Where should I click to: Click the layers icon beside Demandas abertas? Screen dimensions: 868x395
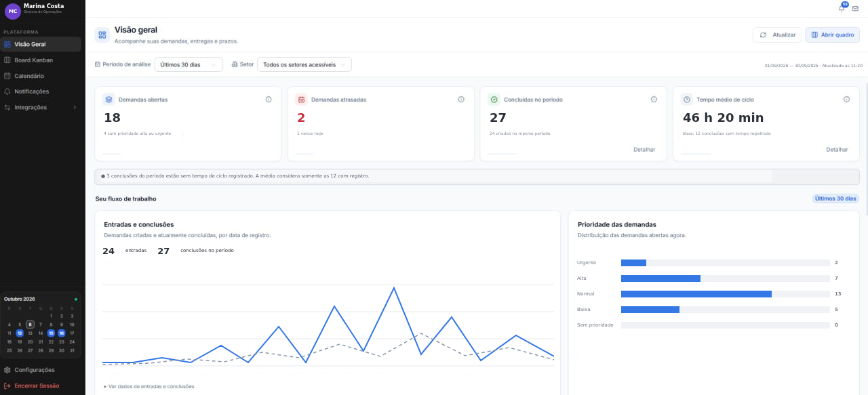coord(108,100)
